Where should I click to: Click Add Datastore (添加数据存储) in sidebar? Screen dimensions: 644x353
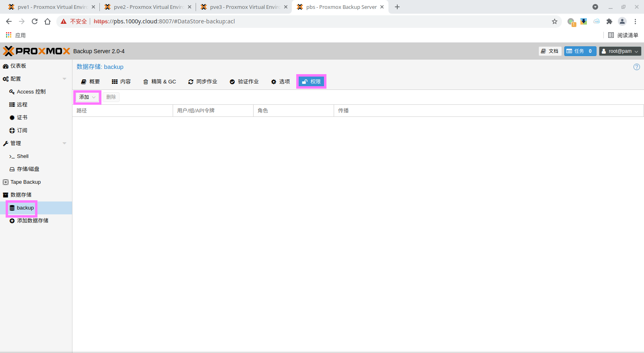32,221
